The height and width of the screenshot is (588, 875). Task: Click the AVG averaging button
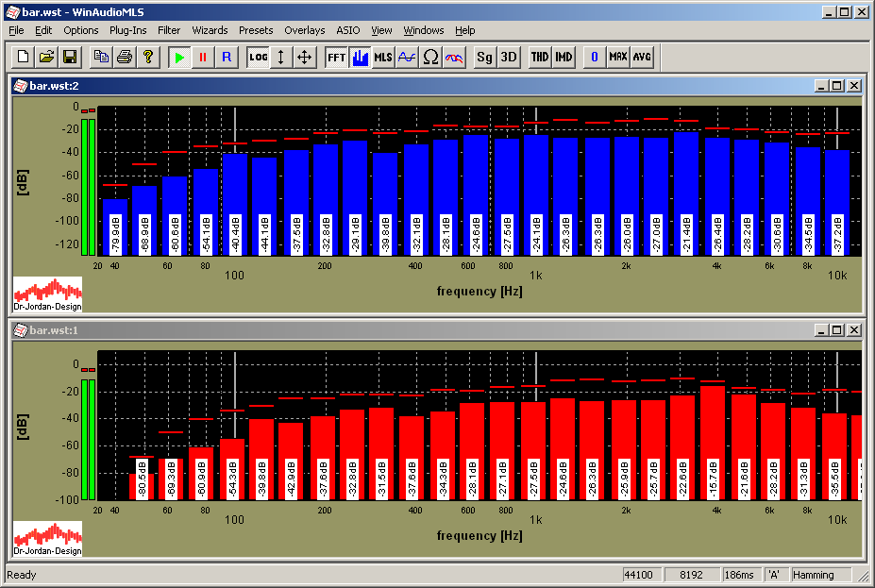click(x=642, y=58)
